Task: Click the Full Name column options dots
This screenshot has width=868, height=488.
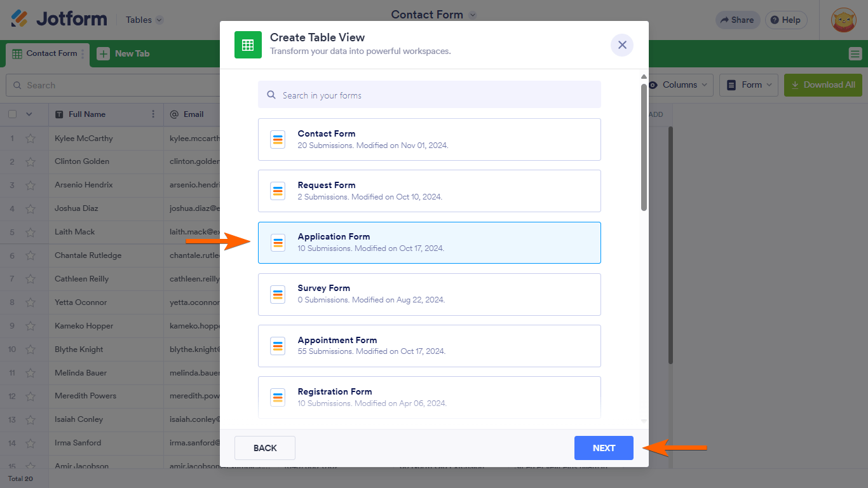Action: point(153,114)
